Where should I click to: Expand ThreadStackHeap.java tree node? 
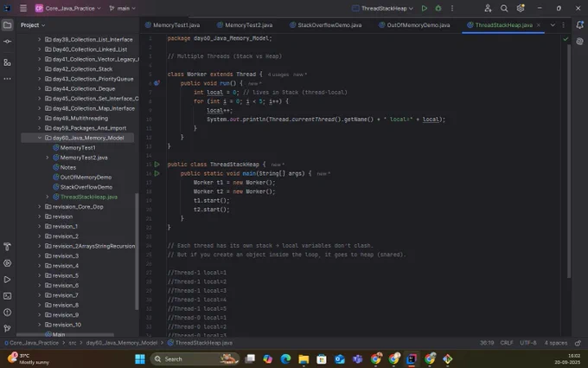[48, 197]
